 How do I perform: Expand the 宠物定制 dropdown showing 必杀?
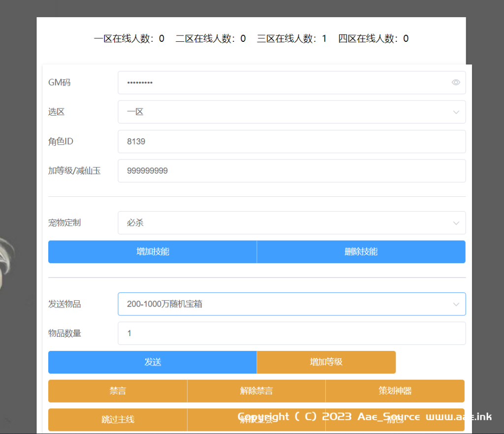click(291, 223)
